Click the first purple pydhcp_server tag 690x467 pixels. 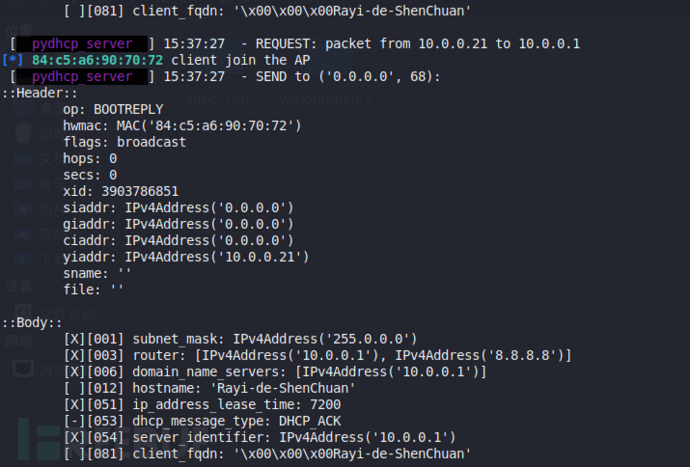[82, 44]
